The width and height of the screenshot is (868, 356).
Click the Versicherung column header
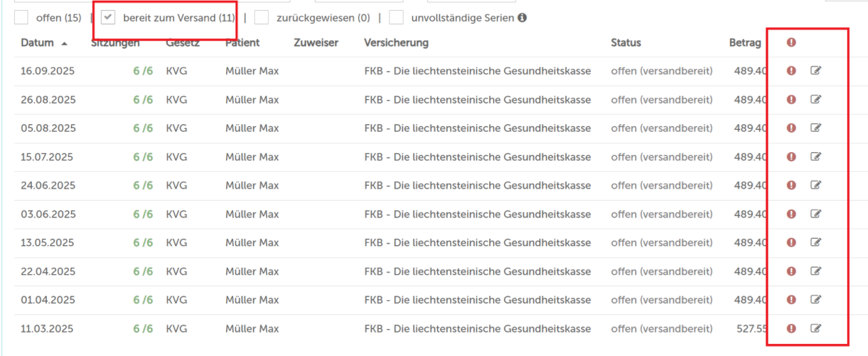[396, 43]
